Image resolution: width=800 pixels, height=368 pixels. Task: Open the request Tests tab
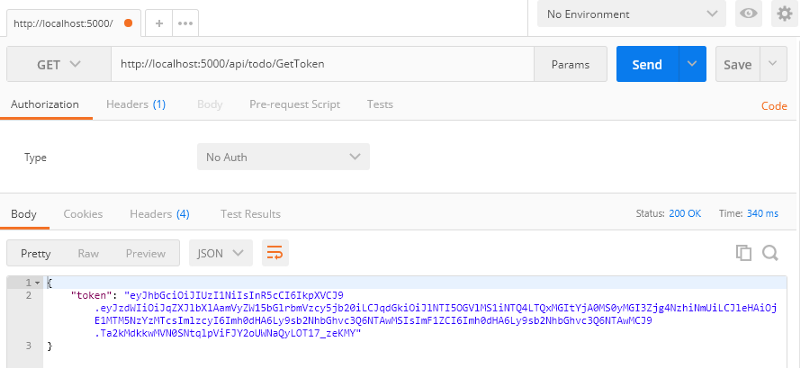coord(380,105)
